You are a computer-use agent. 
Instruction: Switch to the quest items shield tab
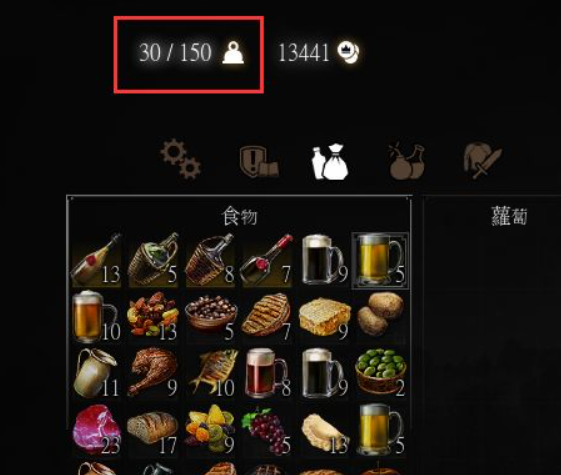point(259,161)
